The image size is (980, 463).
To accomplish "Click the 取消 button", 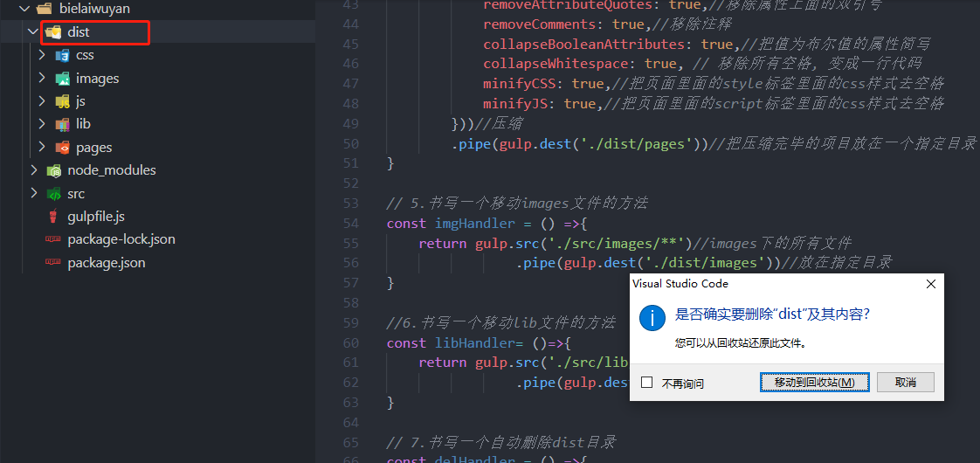I will pyautogui.click(x=906, y=382).
